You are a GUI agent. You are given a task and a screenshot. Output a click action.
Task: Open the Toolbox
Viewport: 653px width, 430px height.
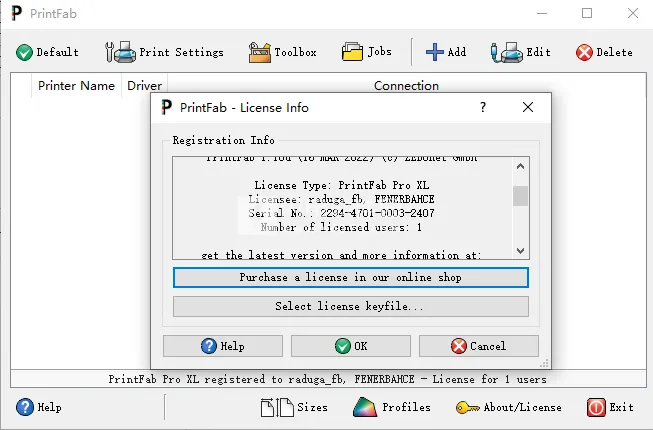[282, 52]
